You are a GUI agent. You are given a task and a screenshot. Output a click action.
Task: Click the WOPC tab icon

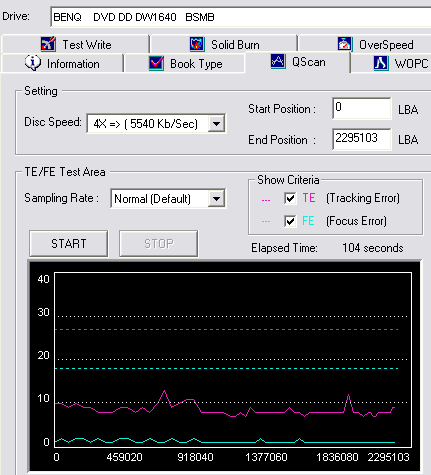[x=381, y=63]
